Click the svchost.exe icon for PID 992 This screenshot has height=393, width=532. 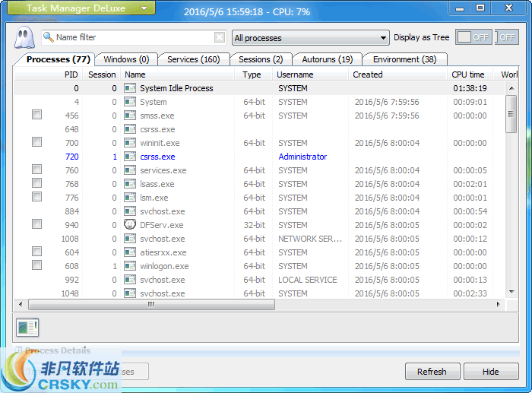point(130,280)
